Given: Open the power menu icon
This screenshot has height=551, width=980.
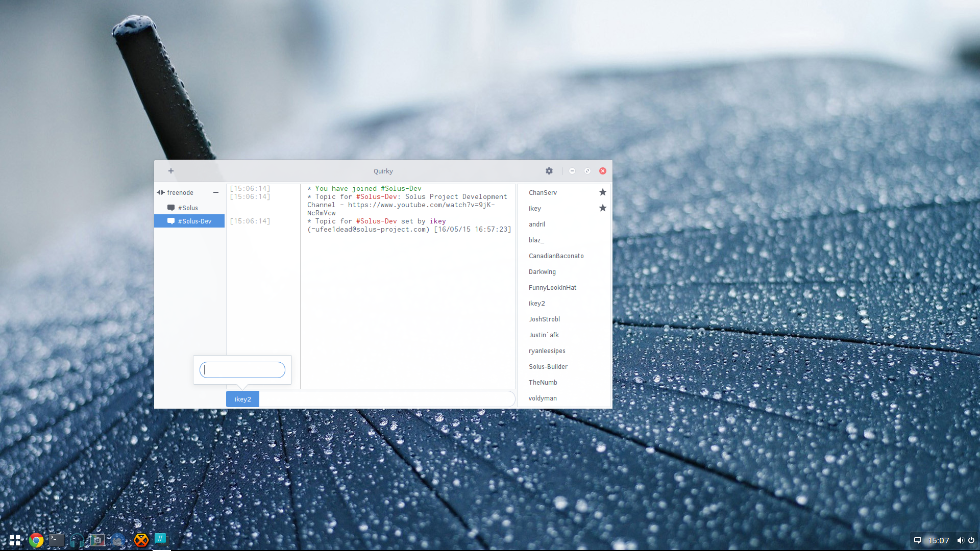Looking at the screenshot, I should pyautogui.click(x=971, y=540).
